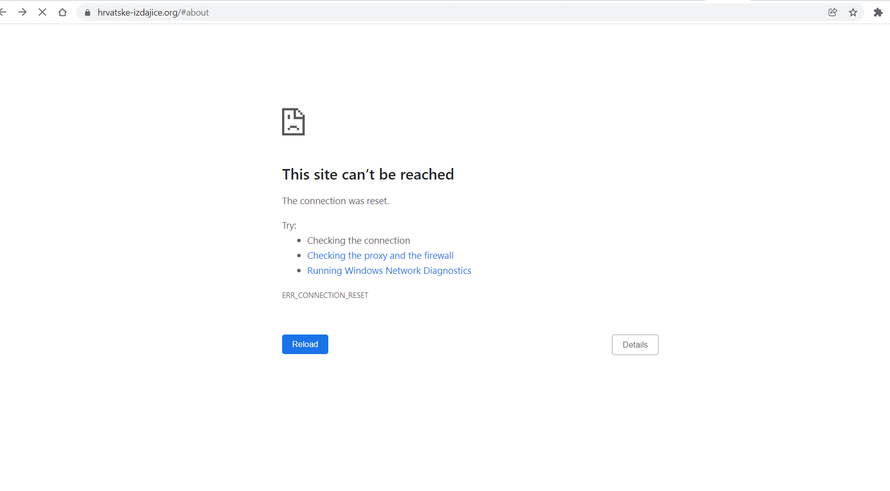The height and width of the screenshot is (491, 890).
Task: Click the ERR_CONNECTION_RESET error code
Action: coord(325,295)
